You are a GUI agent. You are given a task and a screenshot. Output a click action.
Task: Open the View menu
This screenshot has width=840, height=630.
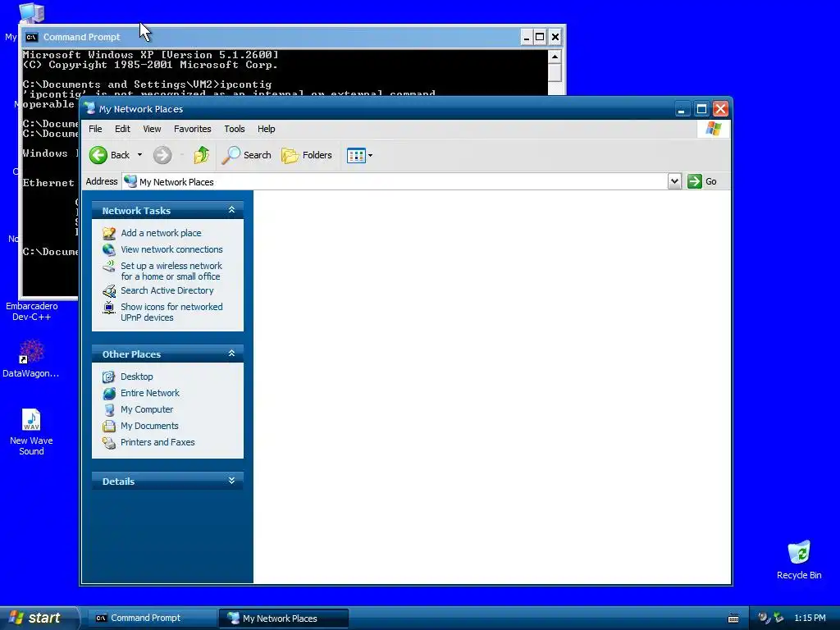pyautogui.click(x=152, y=129)
